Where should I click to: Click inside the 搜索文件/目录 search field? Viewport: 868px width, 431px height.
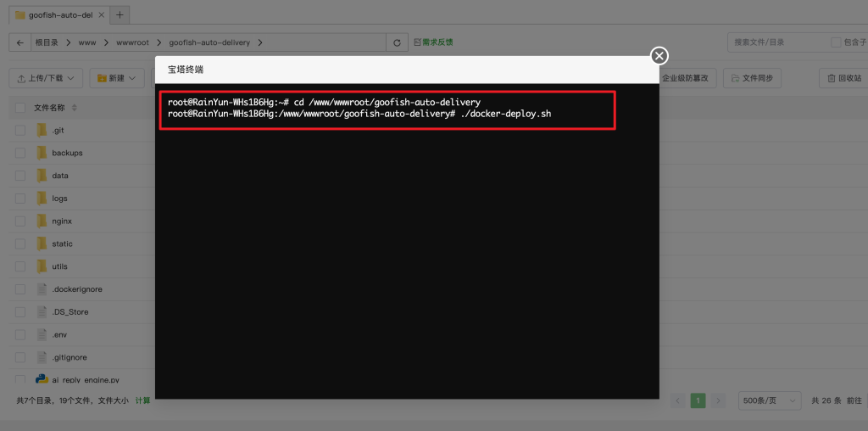(x=776, y=42)
